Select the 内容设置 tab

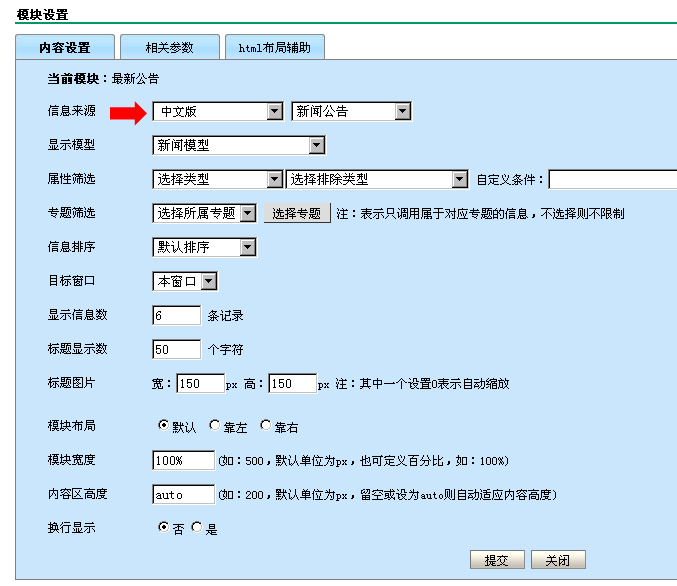(x=65, y=47)
